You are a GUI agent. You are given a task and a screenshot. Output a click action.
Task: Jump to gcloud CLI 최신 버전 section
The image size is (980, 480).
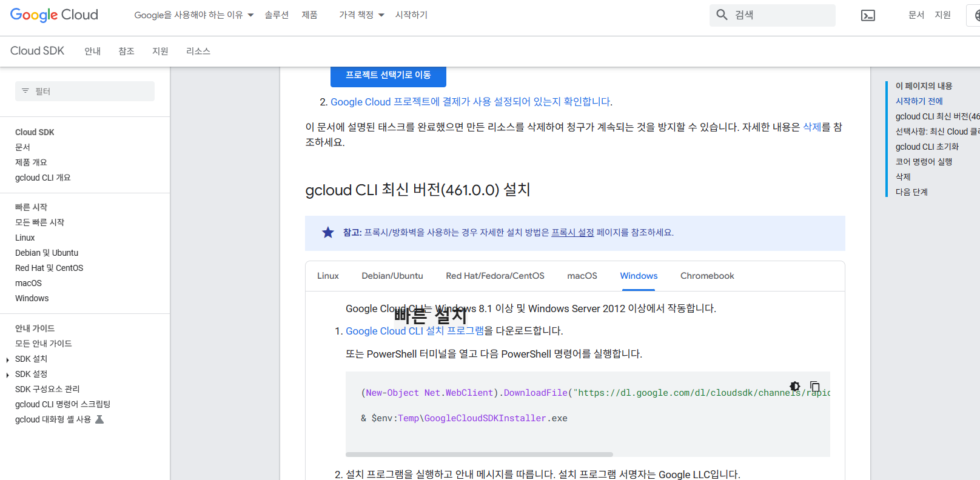pyautogui.click(x=938, y=116)
